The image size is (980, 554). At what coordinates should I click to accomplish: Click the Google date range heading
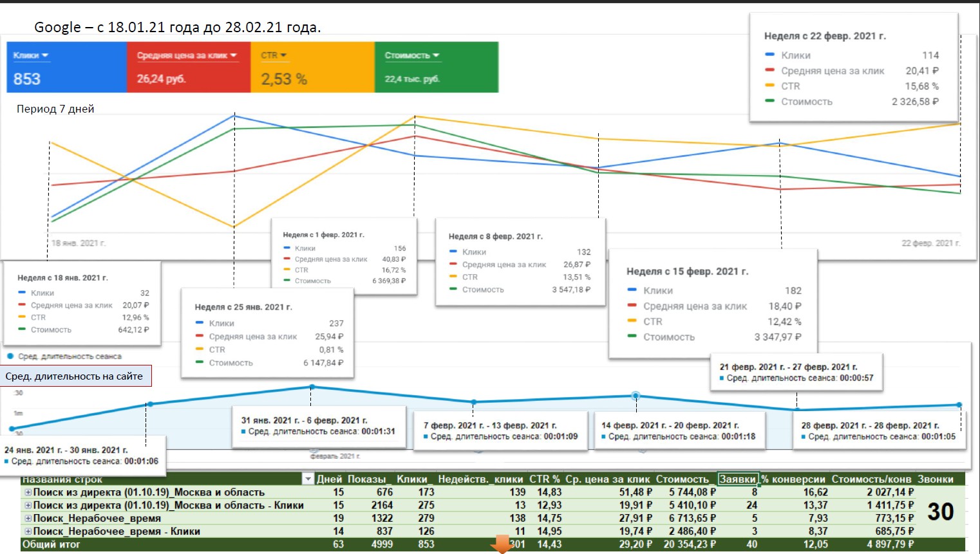(178, 27)
